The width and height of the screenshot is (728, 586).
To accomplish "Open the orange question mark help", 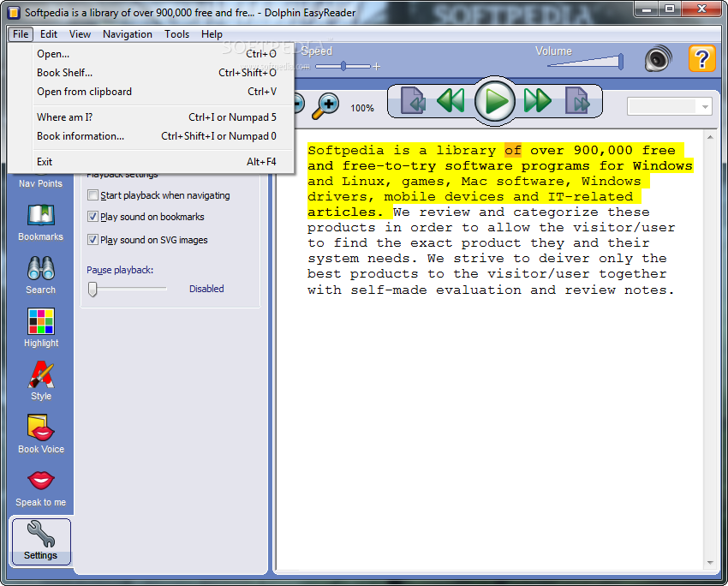I will pyautogui.click(x=701, y=58).
